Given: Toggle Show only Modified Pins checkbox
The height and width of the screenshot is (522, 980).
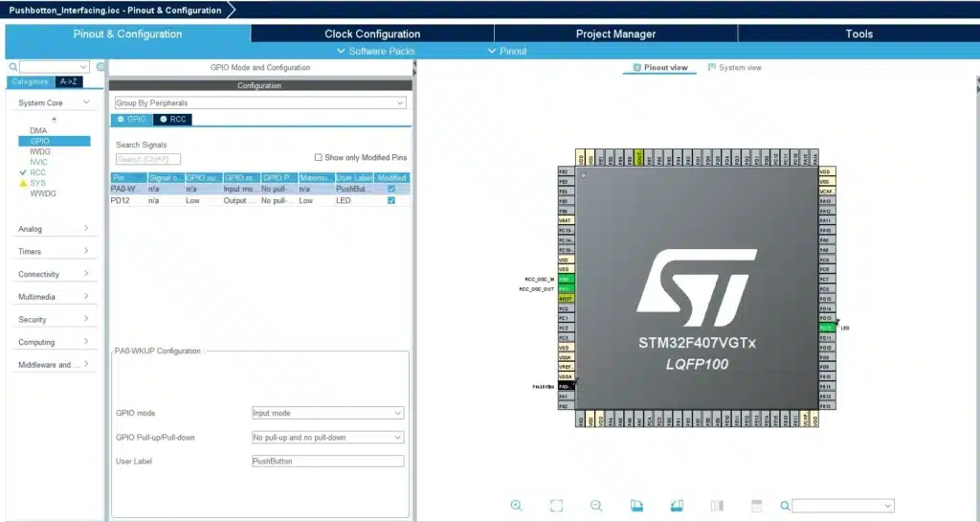Looking at the screenshot, I should 318,157.
